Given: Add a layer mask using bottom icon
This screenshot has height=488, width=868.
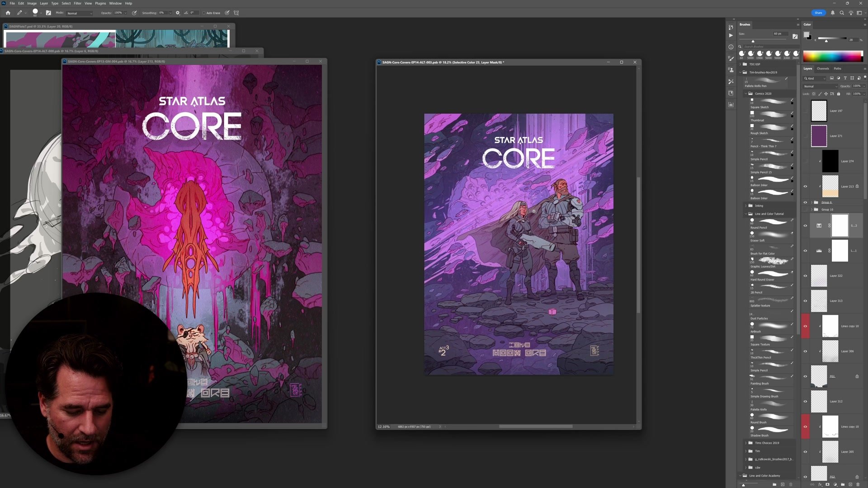Looking at the screenshot, I should click(827, 484).
